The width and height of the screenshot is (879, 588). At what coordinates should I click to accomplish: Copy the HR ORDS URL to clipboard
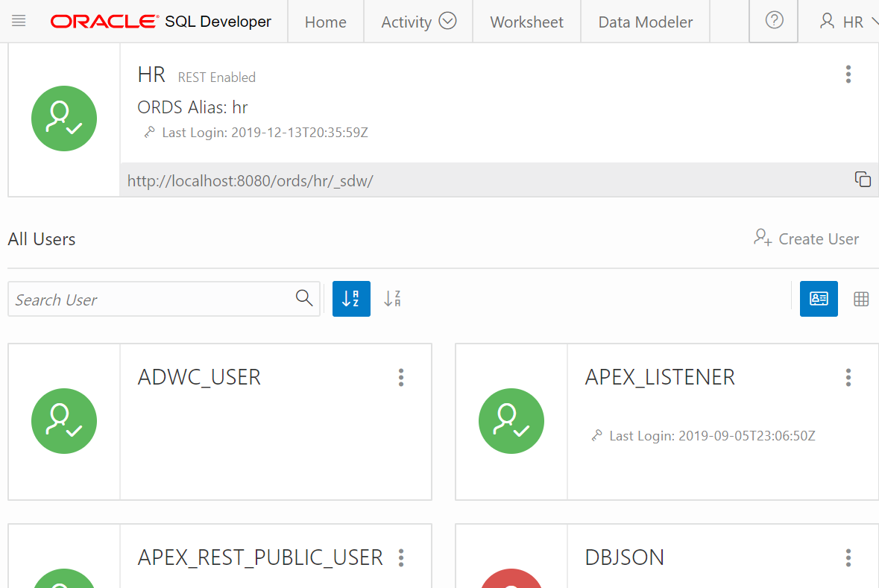tap(862, 180)
